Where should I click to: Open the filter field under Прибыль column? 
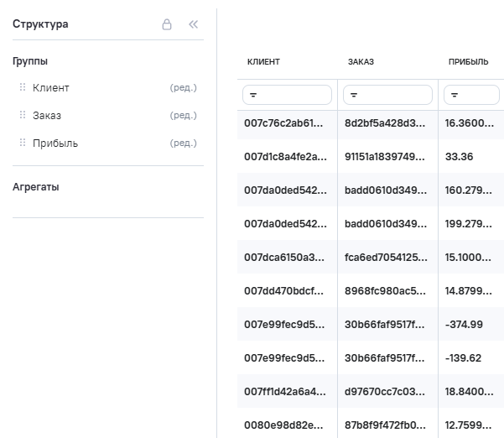coord(471,95)
